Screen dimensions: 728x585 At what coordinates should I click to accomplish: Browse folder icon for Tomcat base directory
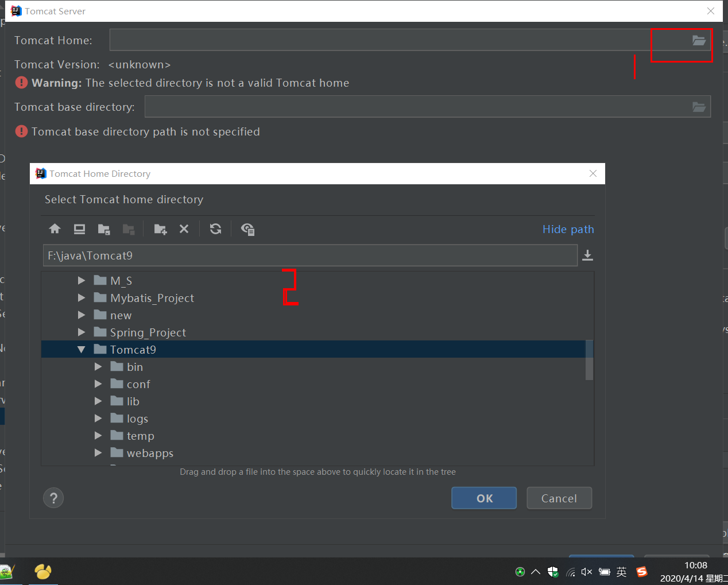pos(699,107)
